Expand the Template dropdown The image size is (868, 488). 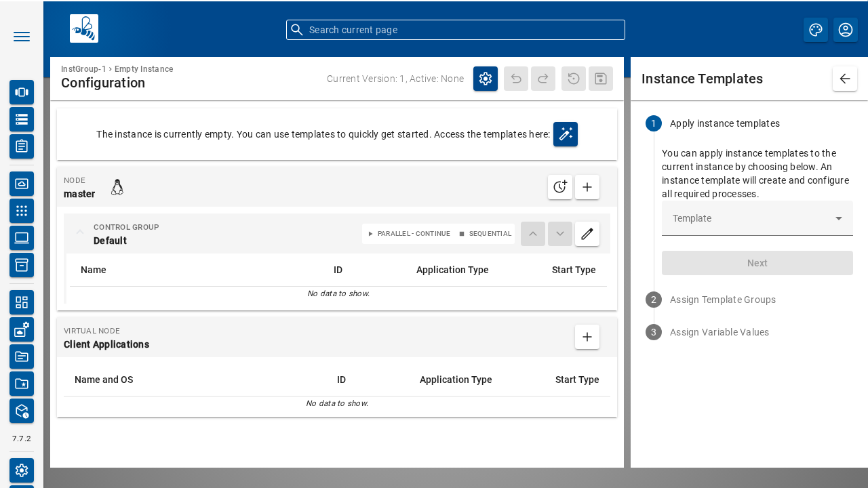point(757,218)
